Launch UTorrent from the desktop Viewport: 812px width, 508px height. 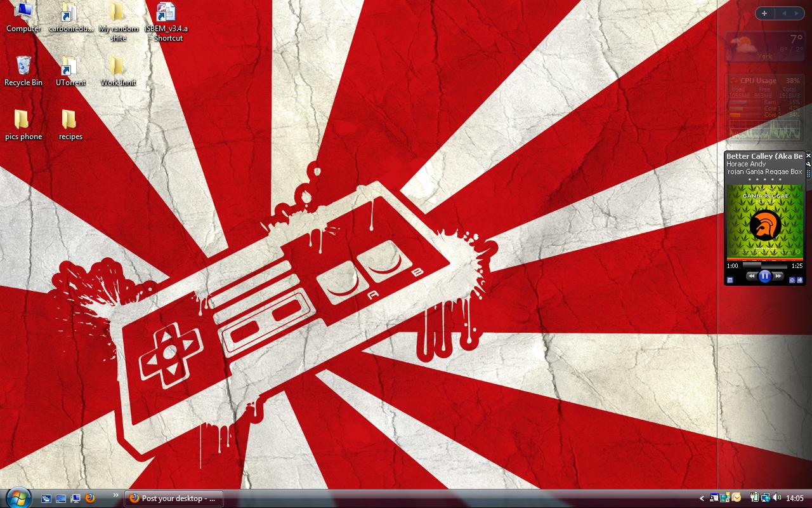pyautogui.click(x=70, y=67)
